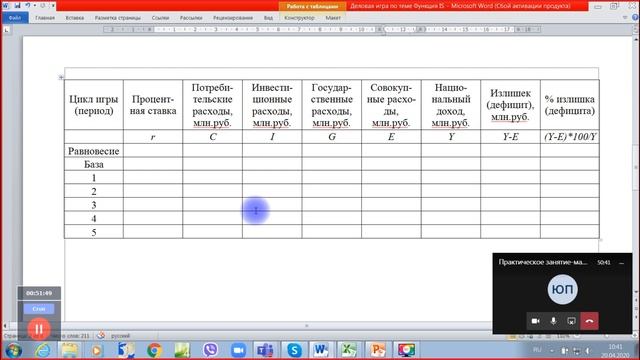Click the "Государственные расходы" header cell
640x360 pixels.
[331, 105]
